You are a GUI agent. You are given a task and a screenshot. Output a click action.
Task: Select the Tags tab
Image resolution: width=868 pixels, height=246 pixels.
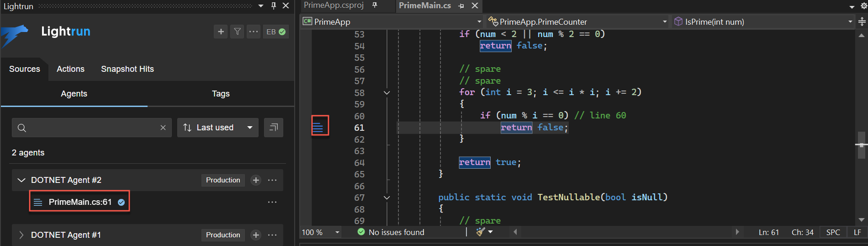click(x=221, y=94)
